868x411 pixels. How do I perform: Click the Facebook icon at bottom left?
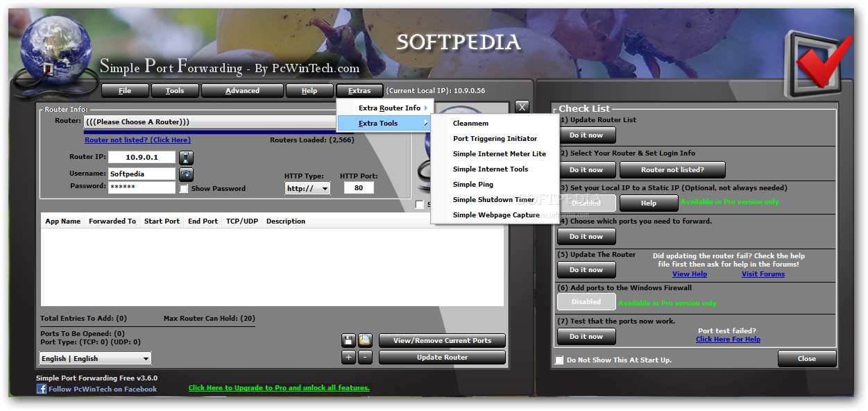[41, 389]
